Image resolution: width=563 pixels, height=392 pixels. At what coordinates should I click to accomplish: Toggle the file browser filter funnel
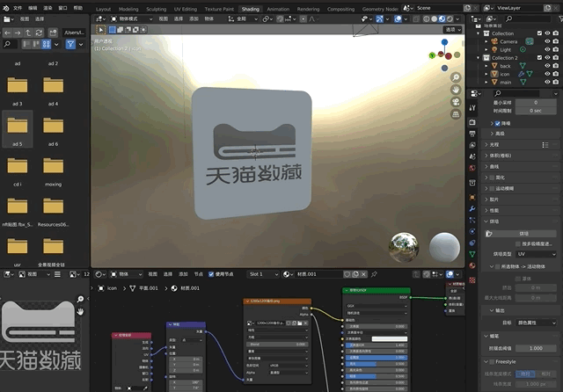pyautogui.click(x=70, y=44)
